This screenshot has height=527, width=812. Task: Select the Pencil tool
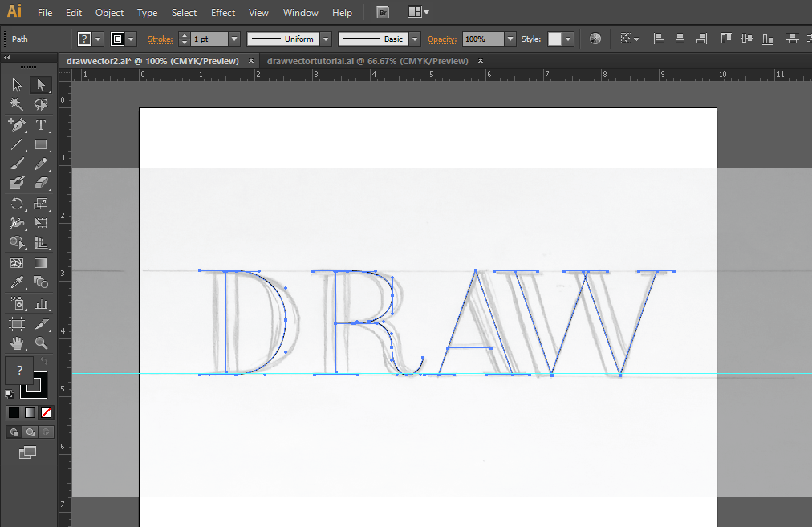40,164
